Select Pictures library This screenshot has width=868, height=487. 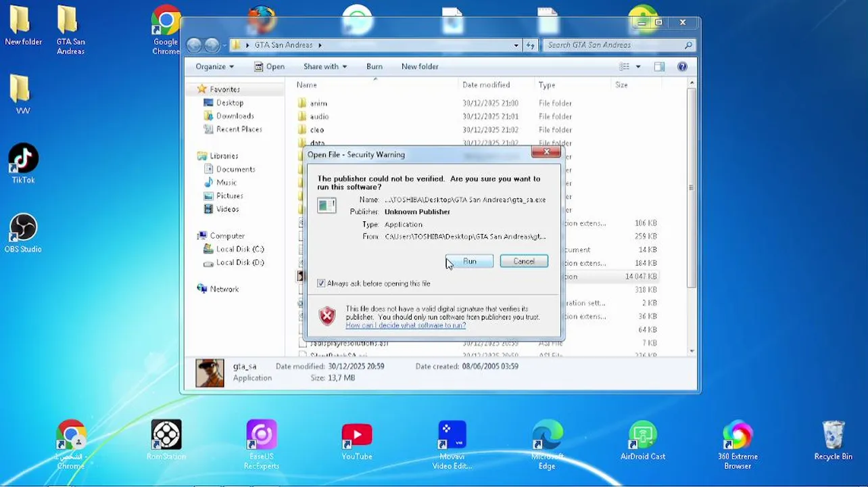pos(229,195)
